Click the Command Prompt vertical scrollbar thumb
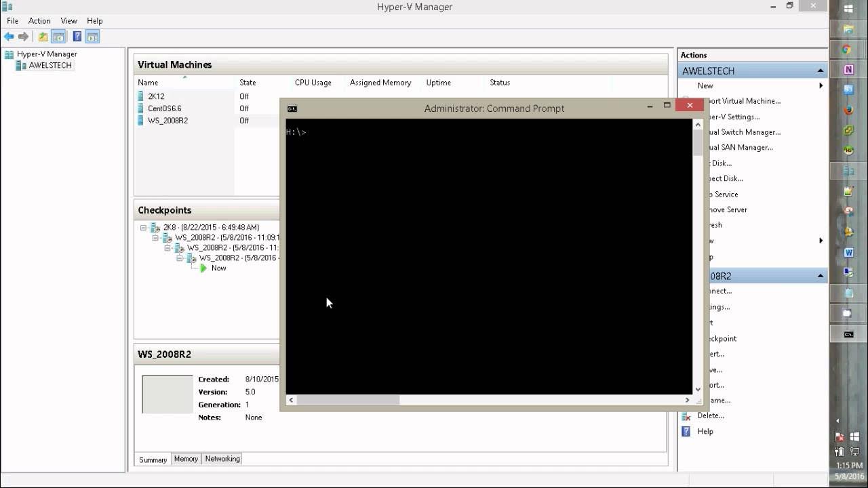 click(698, 142)
